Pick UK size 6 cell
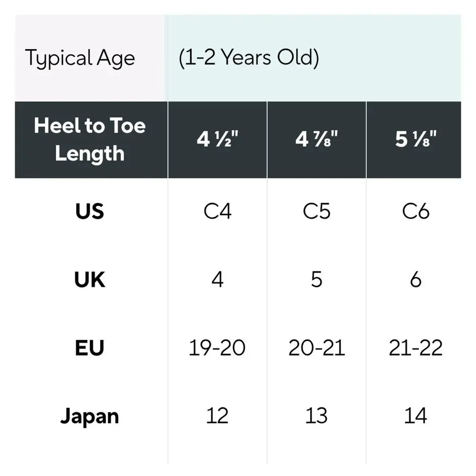Viewport: 476px width, 476px height. (416, 279)
